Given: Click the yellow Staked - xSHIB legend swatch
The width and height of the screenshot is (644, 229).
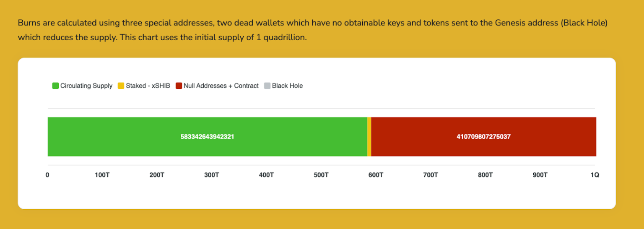Looking at the screenshot, I should click(121, 86).
